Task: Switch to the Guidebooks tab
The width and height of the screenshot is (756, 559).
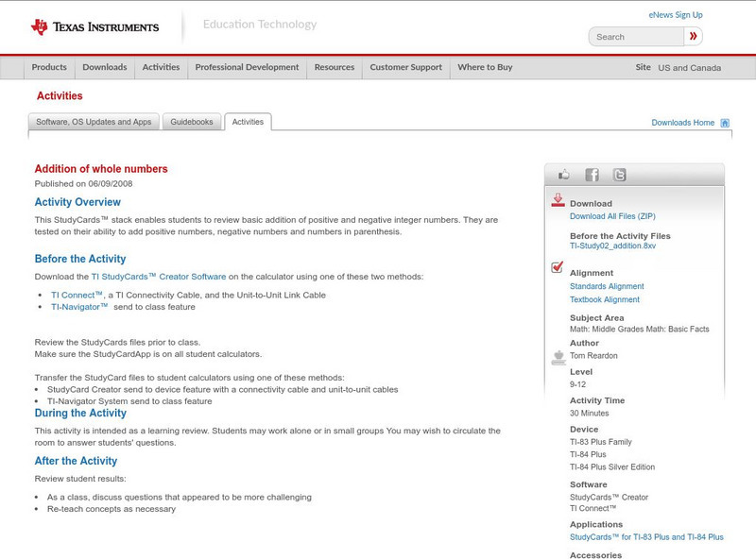Action: tap(192, 122)
